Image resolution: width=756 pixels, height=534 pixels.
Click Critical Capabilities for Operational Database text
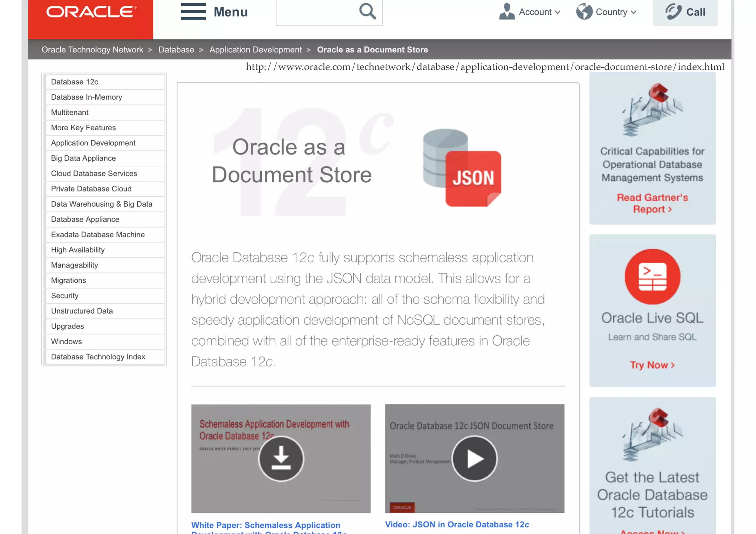pyautogui.click(x=652, y=164)
